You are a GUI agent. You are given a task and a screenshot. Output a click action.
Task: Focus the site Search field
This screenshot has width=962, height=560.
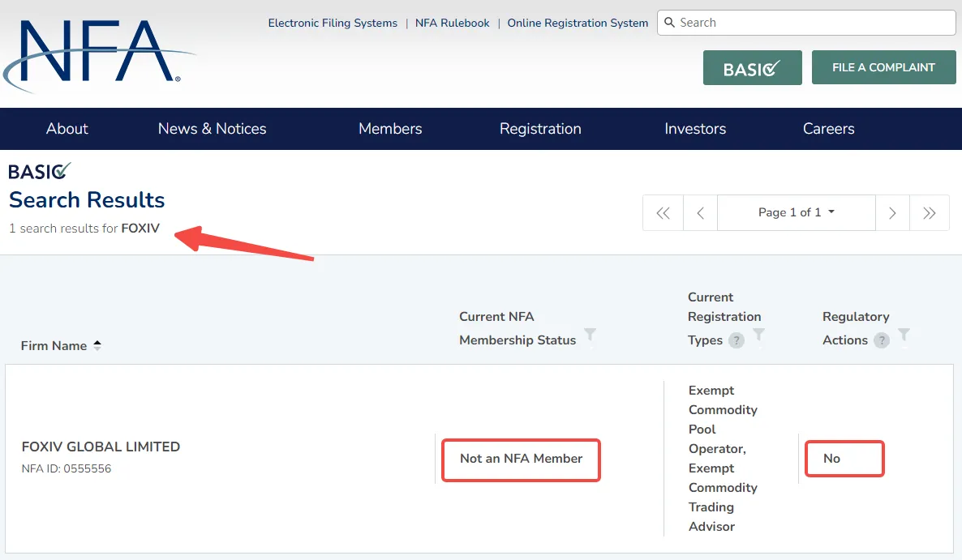point(806,23)
